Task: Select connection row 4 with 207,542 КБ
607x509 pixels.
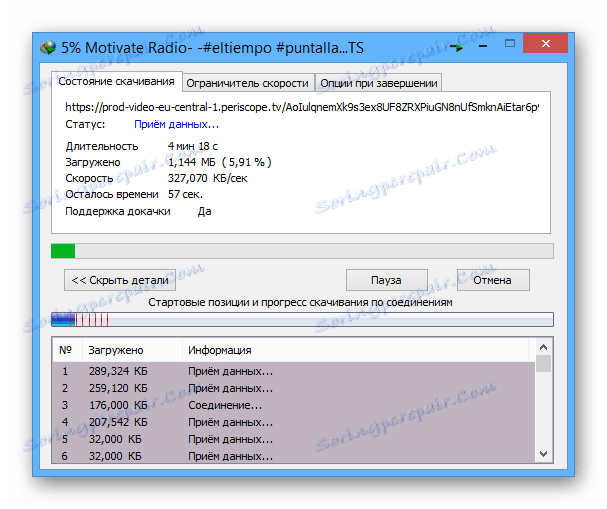Action: click(x=294, y=422)
